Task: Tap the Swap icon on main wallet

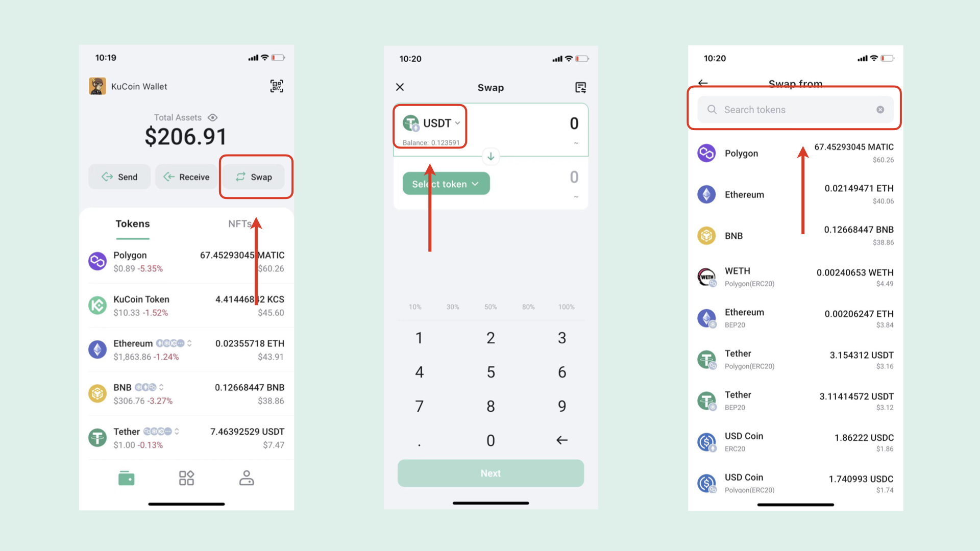Action: pos(255,176)
